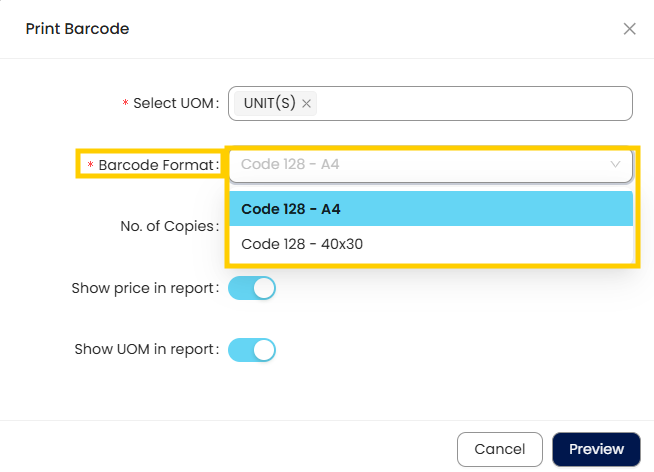654x472 pixels.
Task: Click the Cancel button
Action: point(500,449)
